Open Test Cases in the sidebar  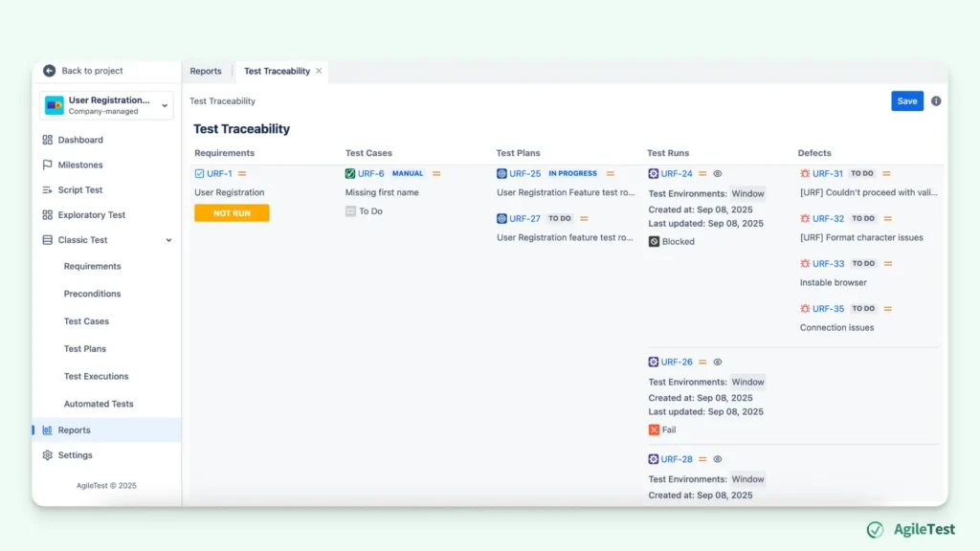(86, 321)
